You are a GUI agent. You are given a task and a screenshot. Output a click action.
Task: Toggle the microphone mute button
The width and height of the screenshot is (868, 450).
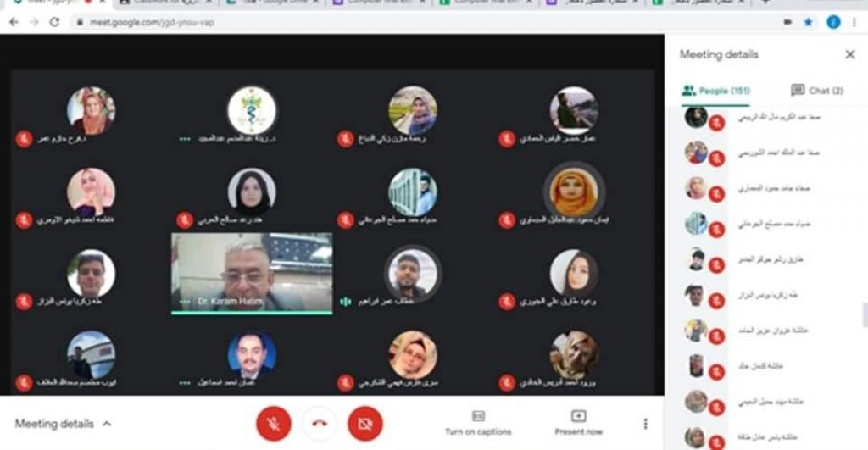[x=274, y=424]
